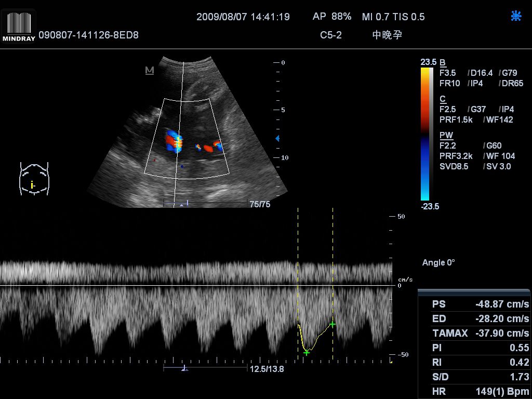Click the green peak systolic caliper cross
Image resolution: width=532 pixels, height=399 pixels.
[x=307, y=352]
